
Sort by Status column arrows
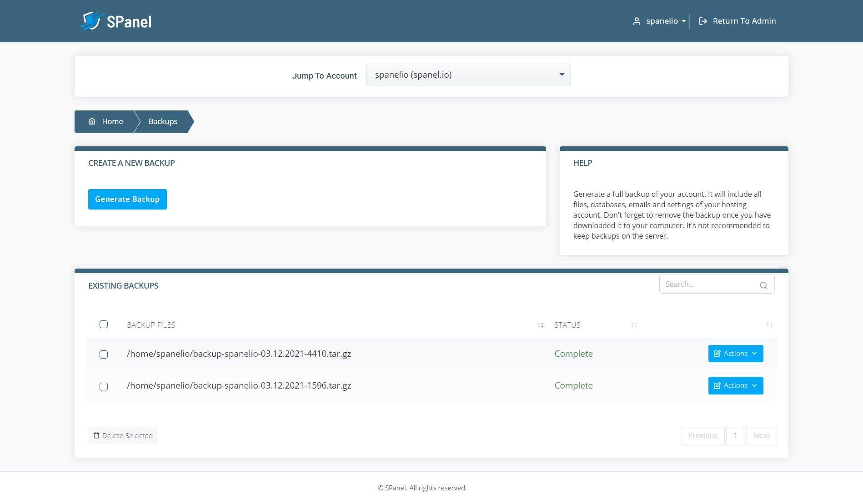(634, 325)
